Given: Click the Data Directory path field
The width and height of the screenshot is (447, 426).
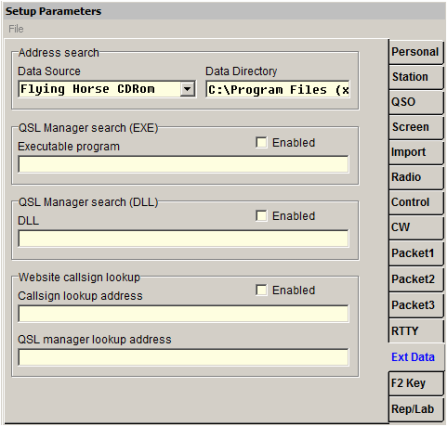Looking at the screenshot, I should click(277, 89).
